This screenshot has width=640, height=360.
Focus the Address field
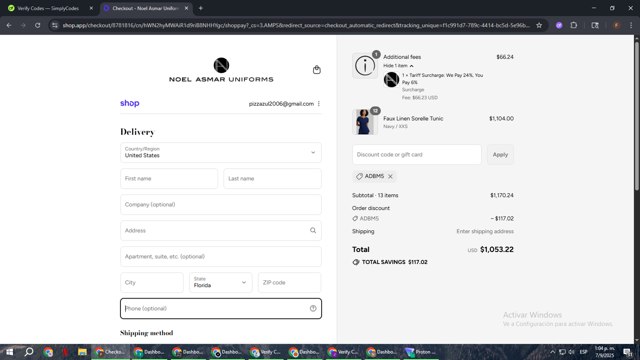click(221, 231)
